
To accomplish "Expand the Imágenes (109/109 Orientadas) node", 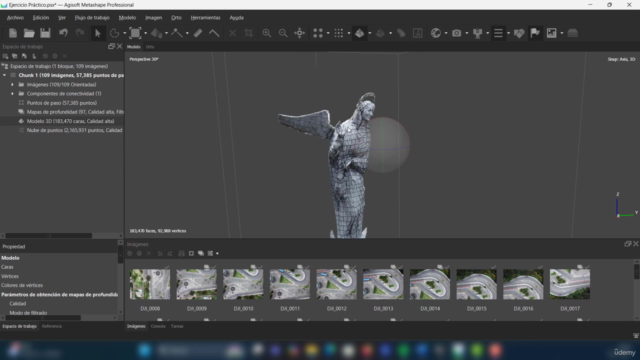I will 12,84.
